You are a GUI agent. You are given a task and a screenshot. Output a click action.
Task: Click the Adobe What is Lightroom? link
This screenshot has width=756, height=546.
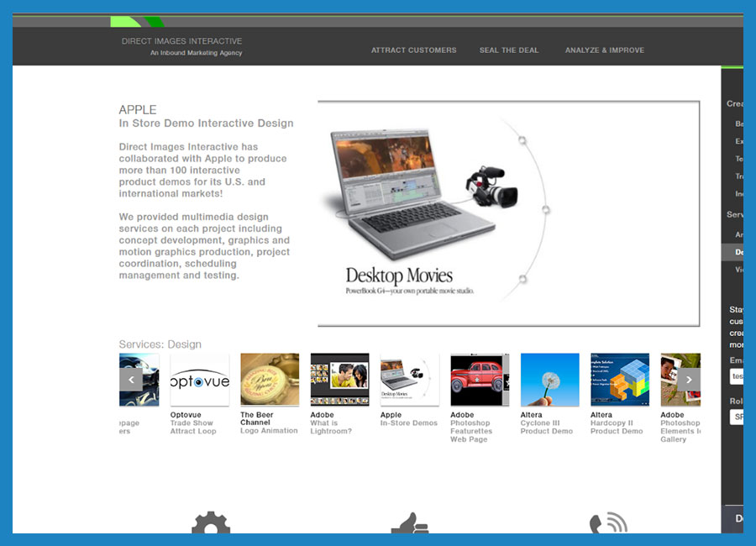[x=331, y=423]
